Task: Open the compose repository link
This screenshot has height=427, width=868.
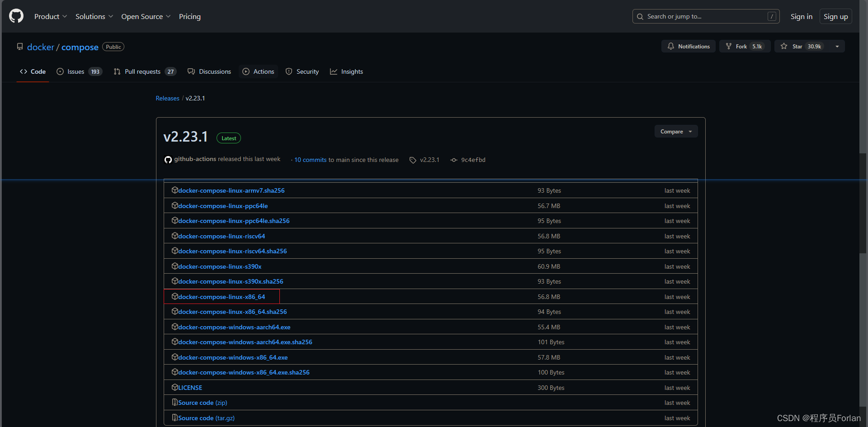Action: pyautogui.click(x=80, y=47)
